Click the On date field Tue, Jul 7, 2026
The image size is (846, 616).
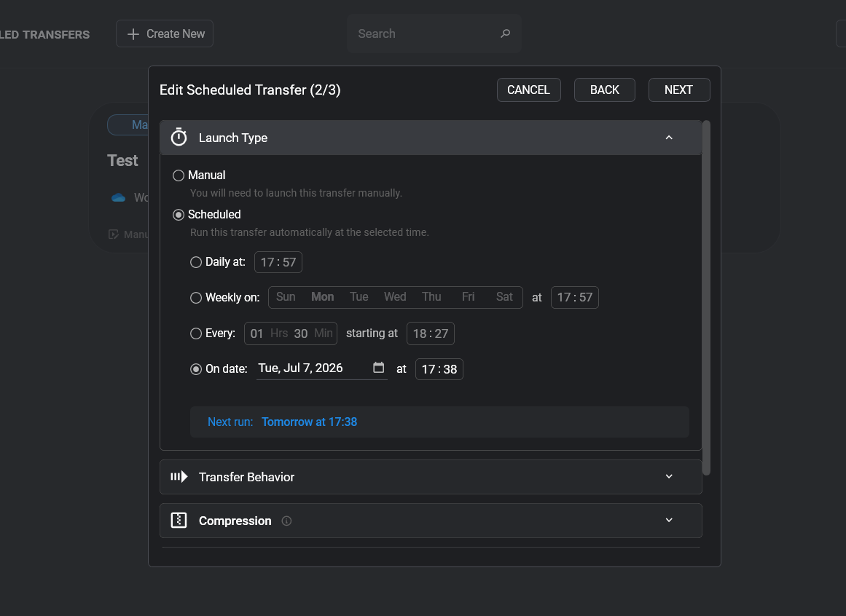pos(322,368)
